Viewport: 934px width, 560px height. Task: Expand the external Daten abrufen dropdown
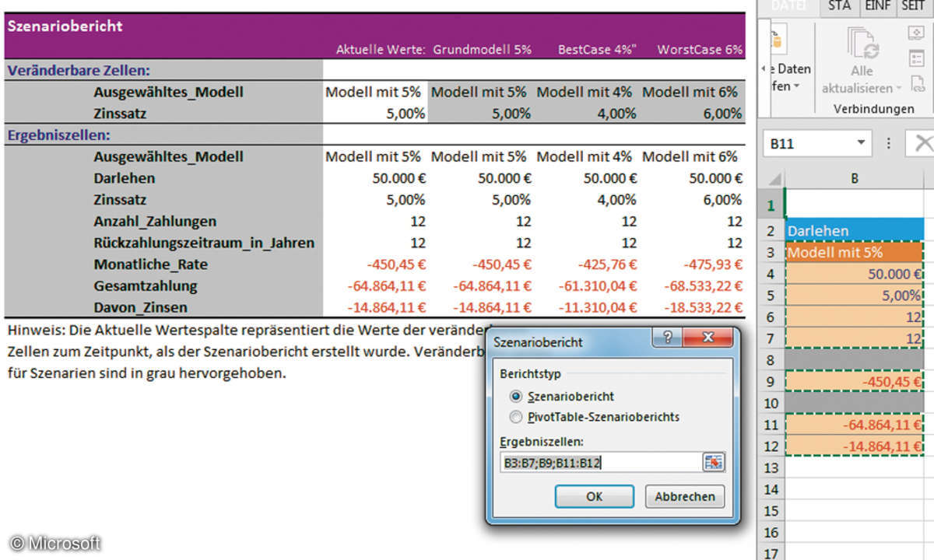pyautogui.click(x=797, y=86)
